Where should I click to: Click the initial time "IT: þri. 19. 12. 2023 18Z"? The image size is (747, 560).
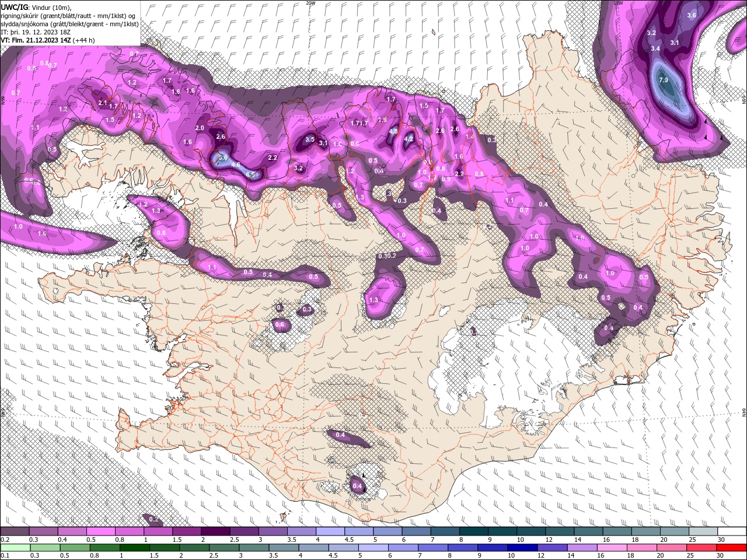pyautogui.click(x=36, y=32)
